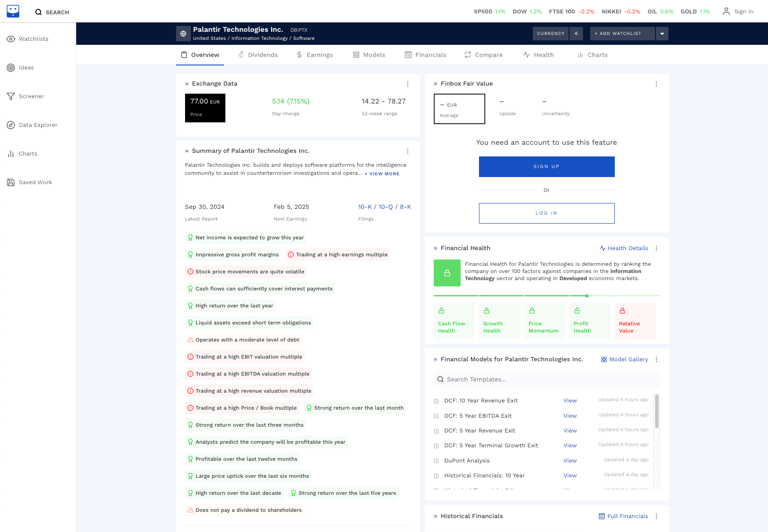Click the Sign Up button
Viewport: 768px width, 532px height.
[x=547, y=167]
